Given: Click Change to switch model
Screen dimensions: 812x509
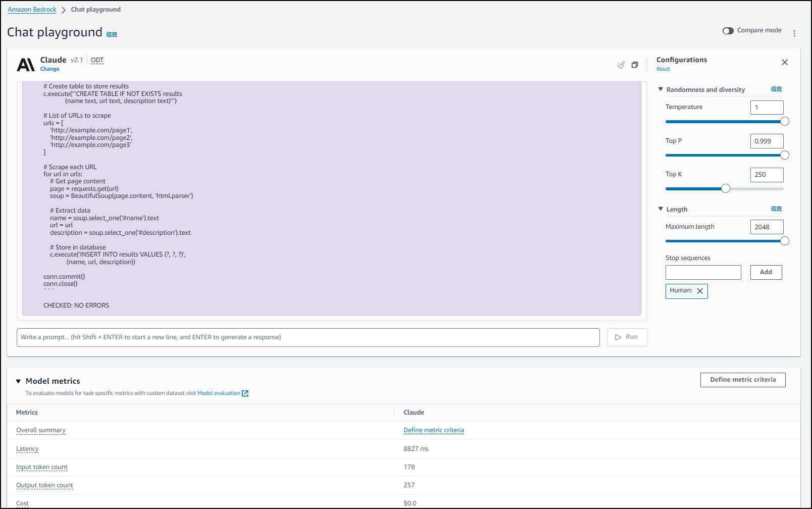Looking at the screenshot, I should coord(49,69).
